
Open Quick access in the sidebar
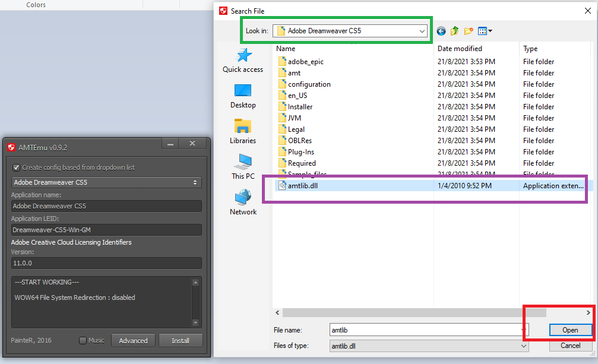click(243, 61)
